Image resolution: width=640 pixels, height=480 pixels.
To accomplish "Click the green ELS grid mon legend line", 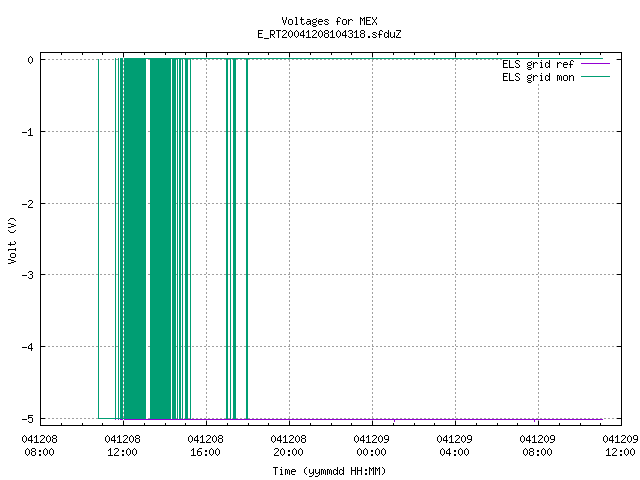I will click(x=596, y=77).
